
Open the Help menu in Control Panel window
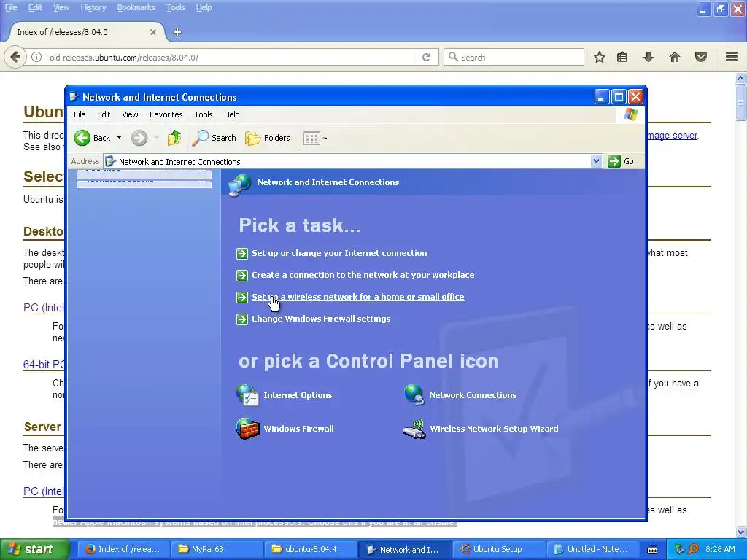pos(231,114)
